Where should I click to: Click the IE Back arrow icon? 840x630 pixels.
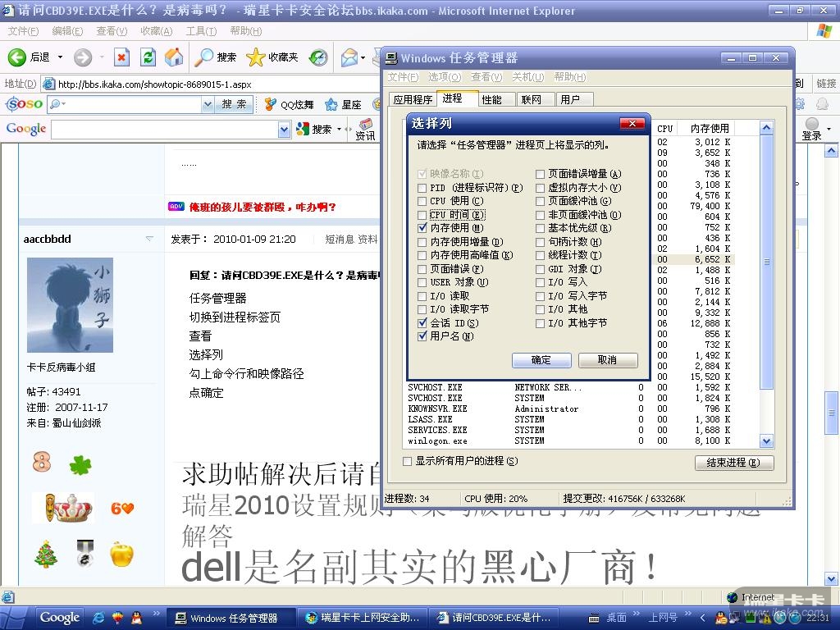tap(16, 57)
